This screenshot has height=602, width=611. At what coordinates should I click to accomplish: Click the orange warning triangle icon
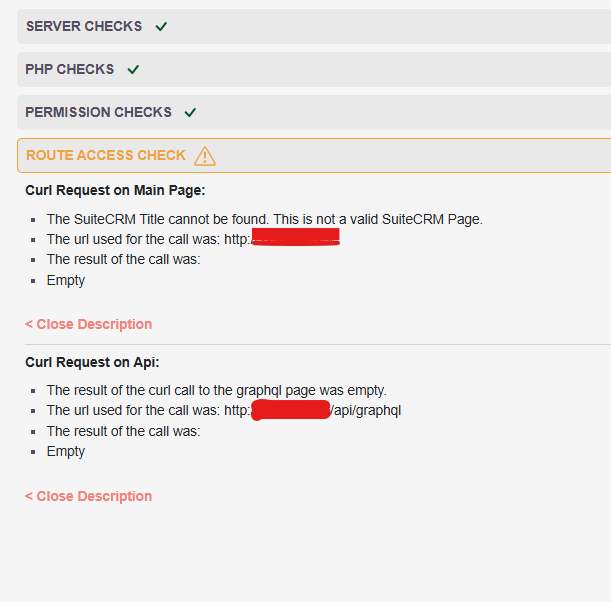point(205,156)
